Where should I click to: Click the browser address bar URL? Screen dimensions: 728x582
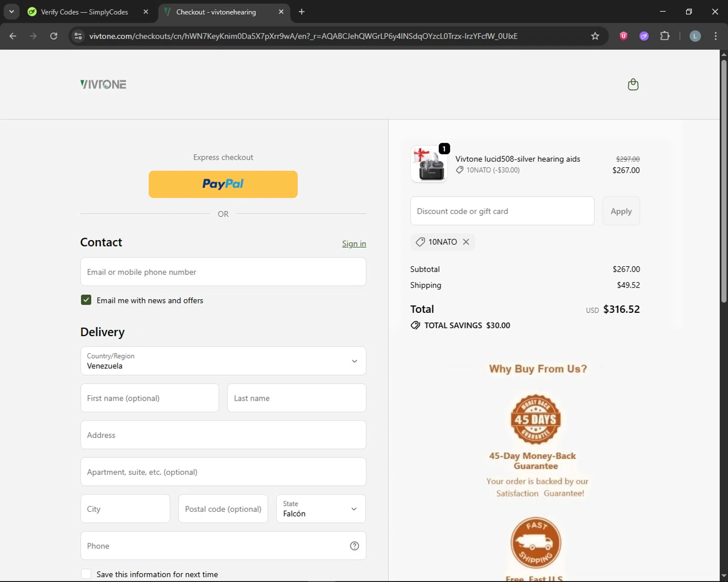click(x=303, y=36)
